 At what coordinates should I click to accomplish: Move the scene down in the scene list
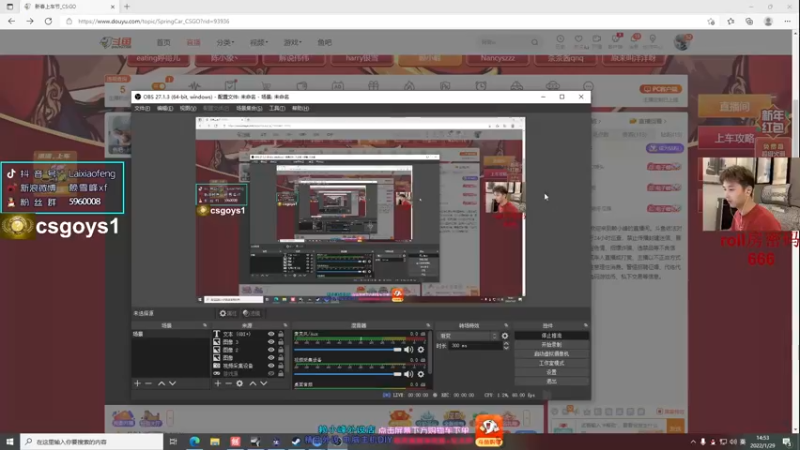(172, 383)
